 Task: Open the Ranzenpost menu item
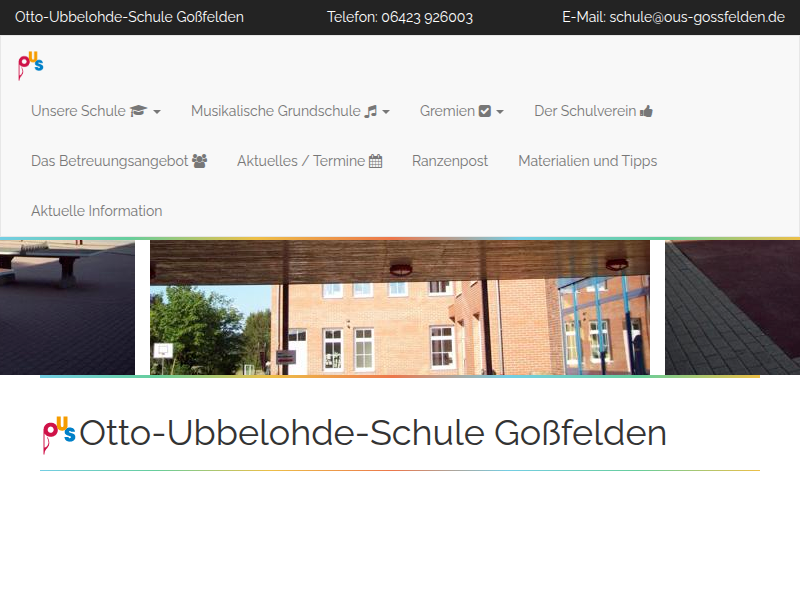(x=450, y=160)
